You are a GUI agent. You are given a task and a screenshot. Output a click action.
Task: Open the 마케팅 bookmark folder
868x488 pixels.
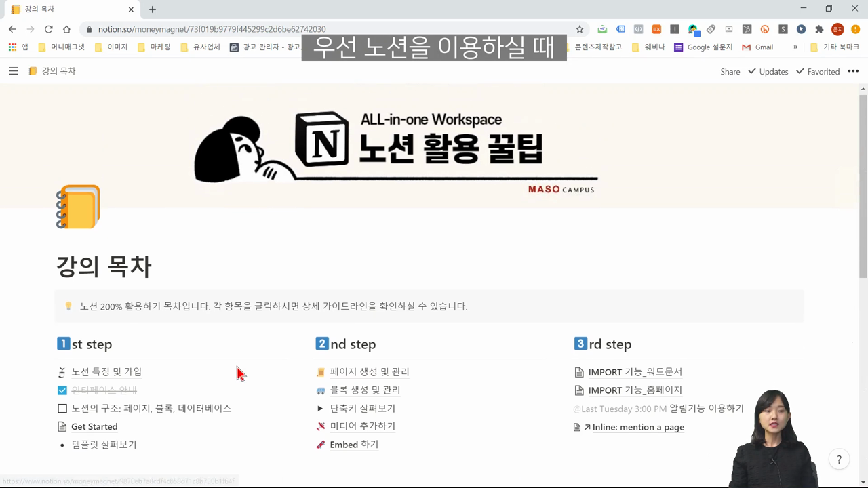point(154,47)
